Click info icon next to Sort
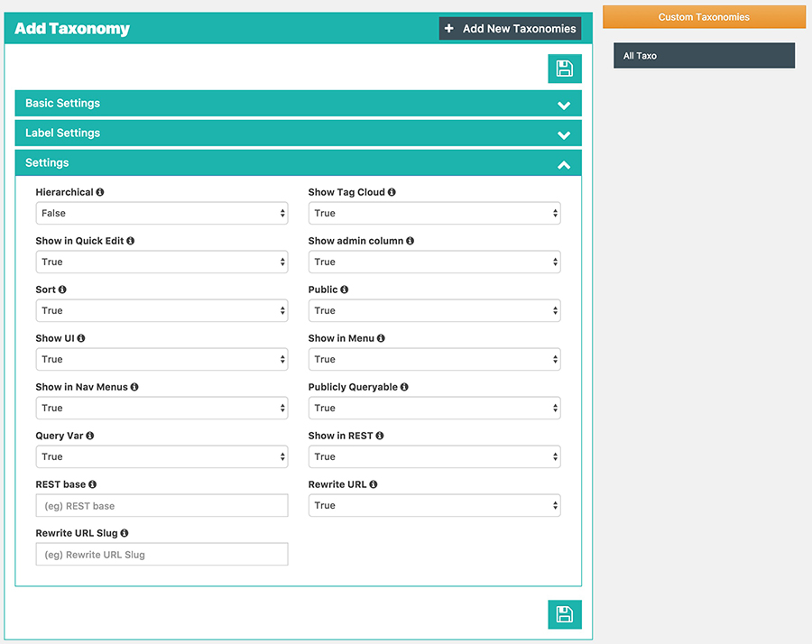 (62, 290)
